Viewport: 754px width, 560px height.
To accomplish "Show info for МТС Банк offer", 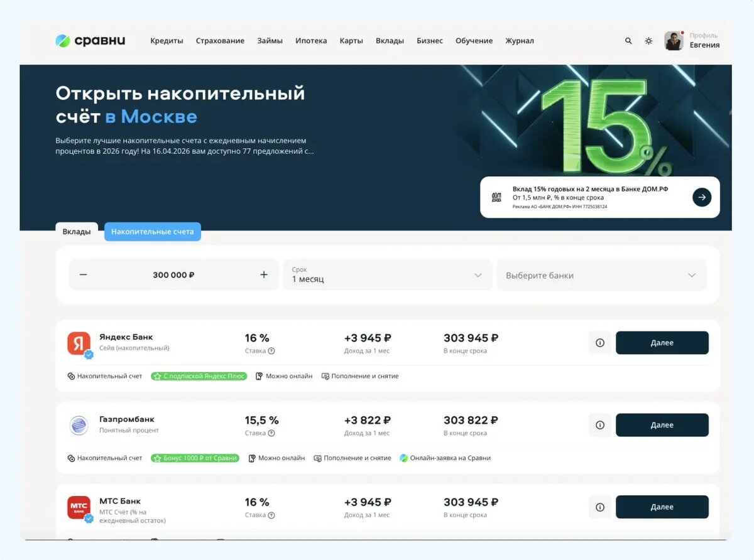I will [600, 507].
